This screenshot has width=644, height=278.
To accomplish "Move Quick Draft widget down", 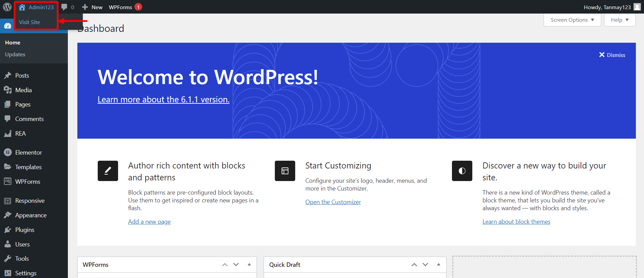I will click(x=425, y=265).
